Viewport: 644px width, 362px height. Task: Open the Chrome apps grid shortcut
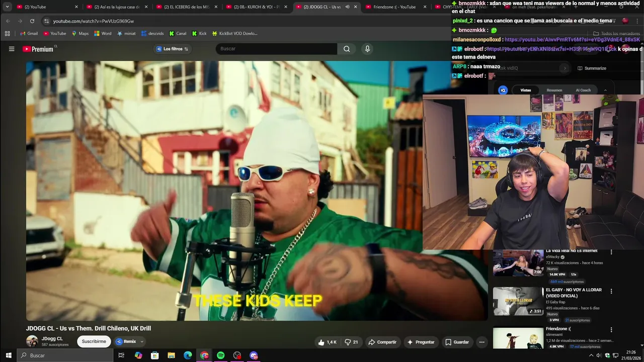tap(7, 34)
